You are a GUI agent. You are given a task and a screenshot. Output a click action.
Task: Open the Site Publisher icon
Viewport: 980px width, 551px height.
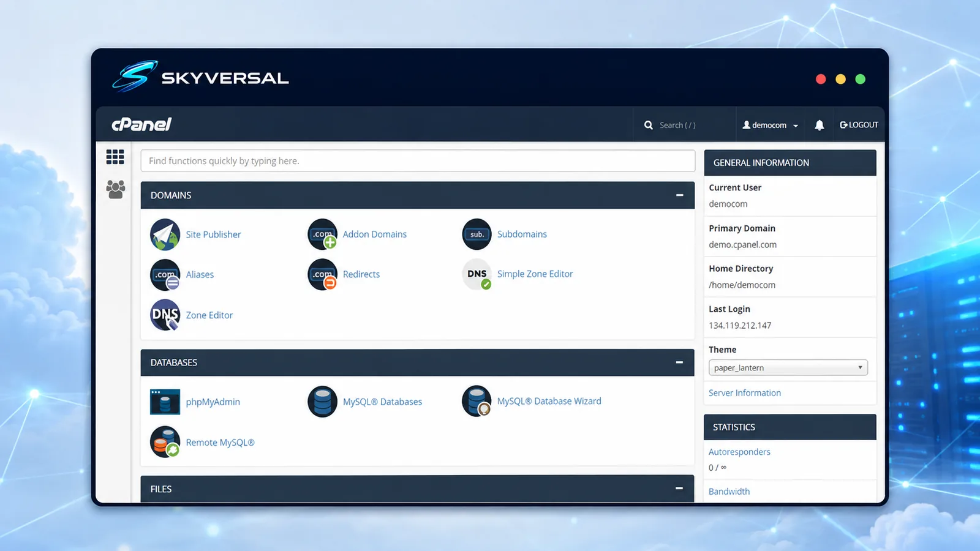(x=165, y=234)
